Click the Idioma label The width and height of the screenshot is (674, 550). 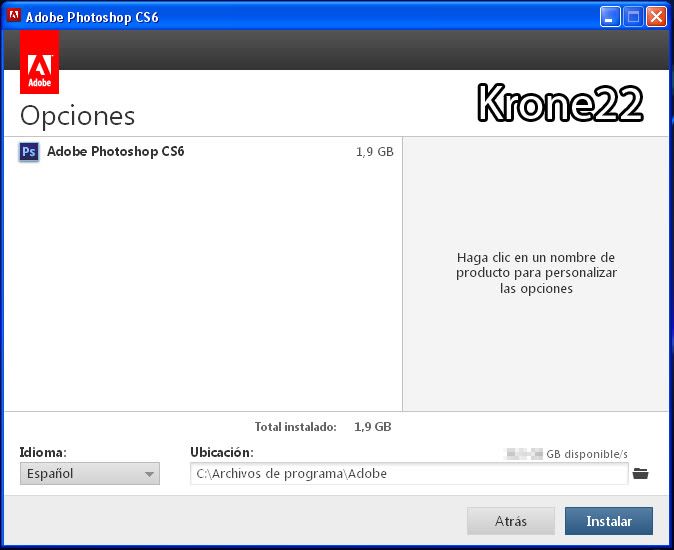[43, 452]
